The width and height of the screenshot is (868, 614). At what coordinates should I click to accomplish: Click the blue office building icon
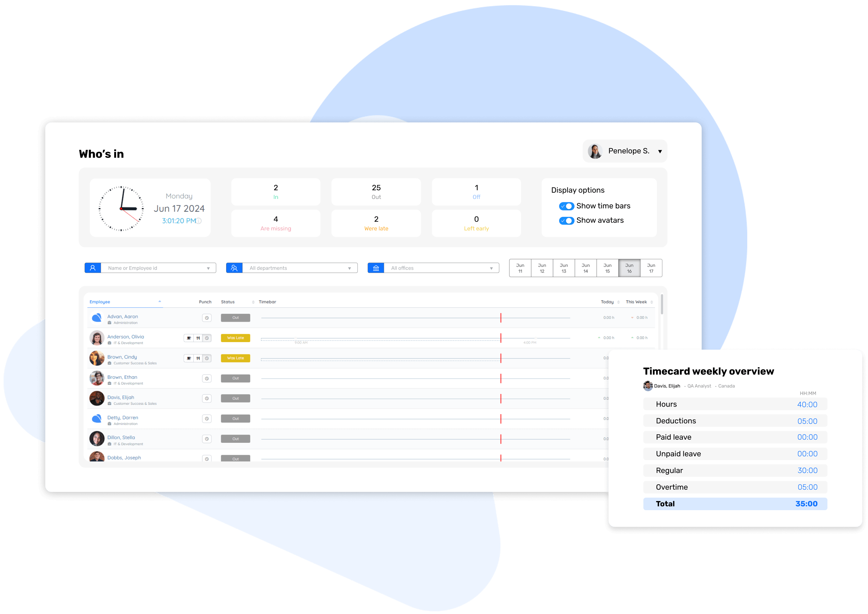click(x=376, y=268)
